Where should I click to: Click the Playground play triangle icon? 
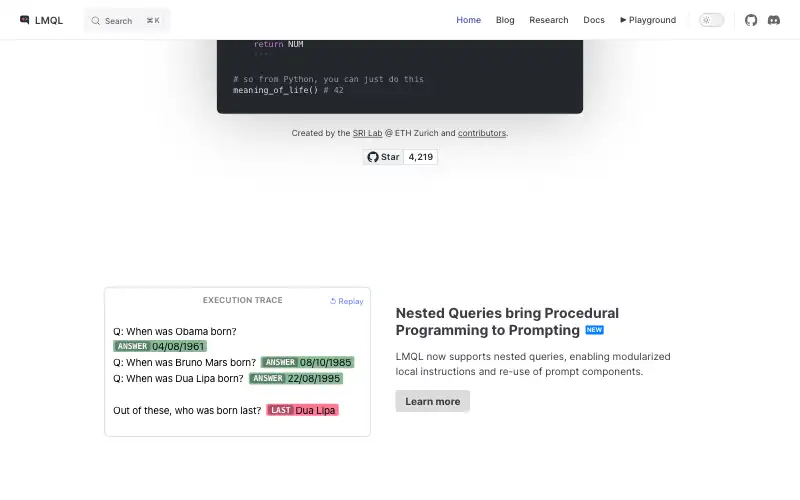click(x=623, y=20)
